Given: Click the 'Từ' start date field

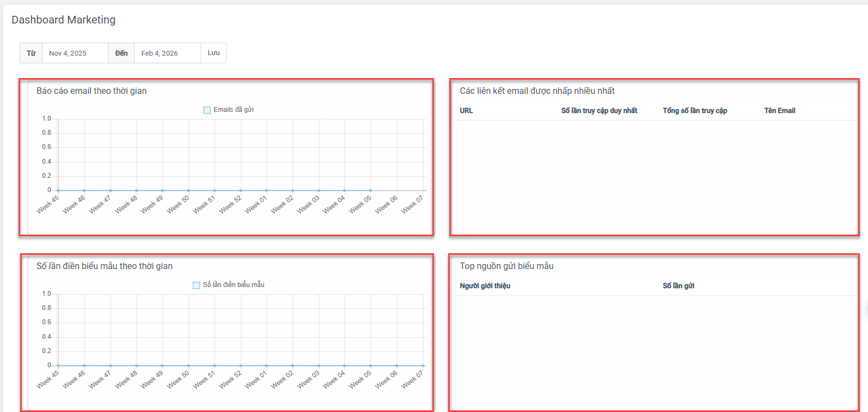Looking at the screenshot, I should (75, 53).
